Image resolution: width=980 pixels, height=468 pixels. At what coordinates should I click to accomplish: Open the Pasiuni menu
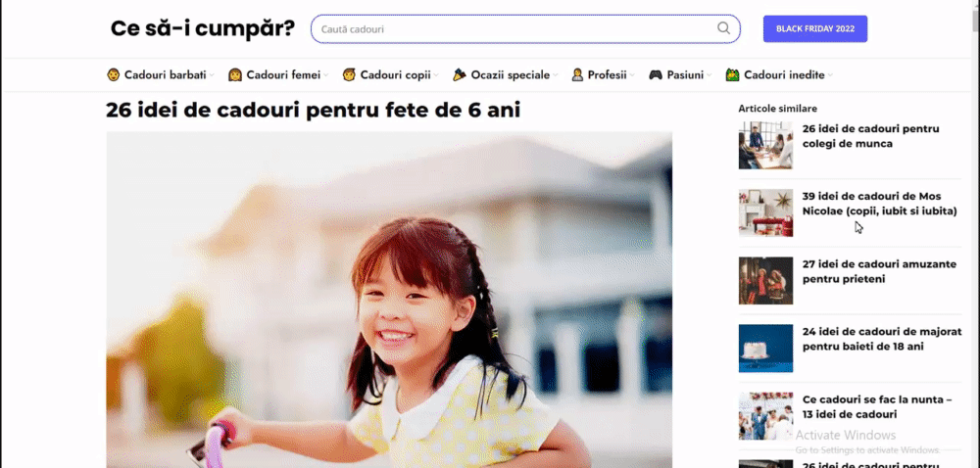(685, 74)
